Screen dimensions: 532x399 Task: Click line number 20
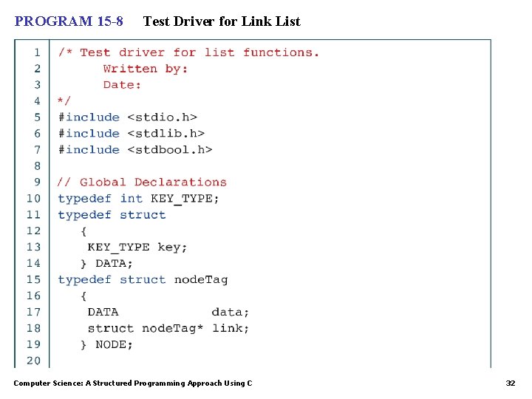[33, 361]
